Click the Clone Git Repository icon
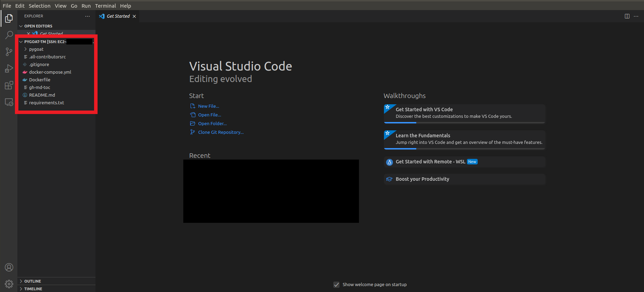The image size is (644, 292). pos(193,132)
